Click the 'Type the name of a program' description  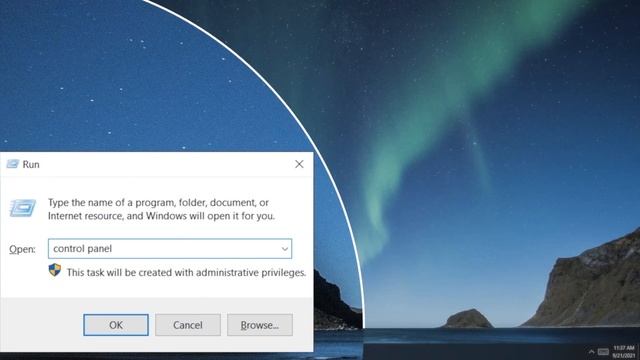coord(162,209)
